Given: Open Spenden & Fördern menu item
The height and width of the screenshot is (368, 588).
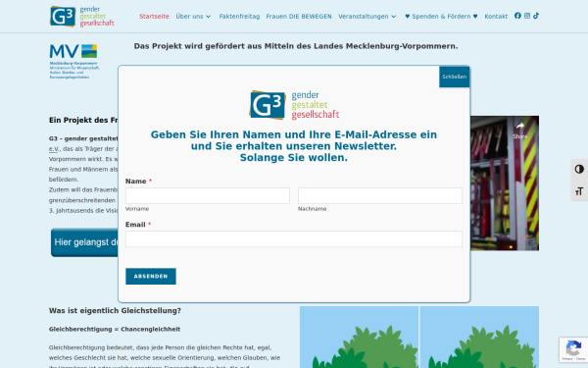Looking at the screenshot, I should (x=441, y=17).
